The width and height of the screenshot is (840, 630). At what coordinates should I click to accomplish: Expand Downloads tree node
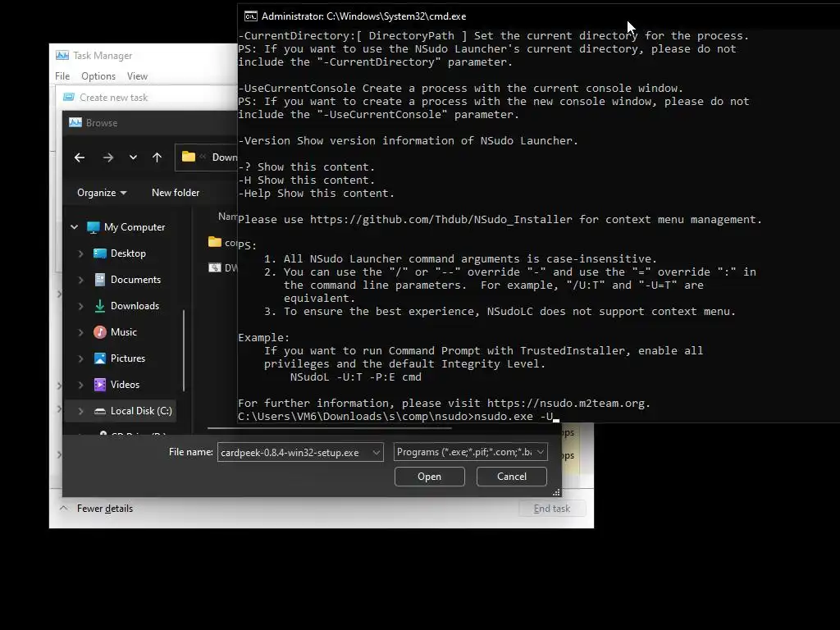pyautogui.click(x=81, y=306)
